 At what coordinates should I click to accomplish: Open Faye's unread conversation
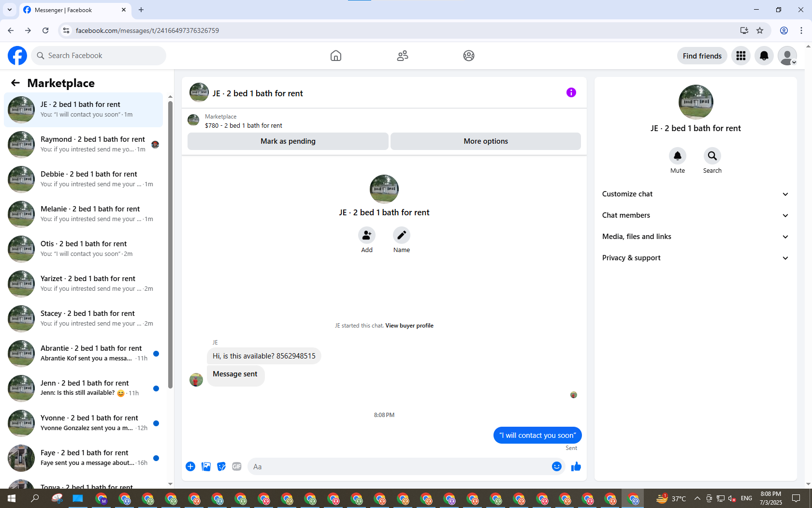click(84, 458)
